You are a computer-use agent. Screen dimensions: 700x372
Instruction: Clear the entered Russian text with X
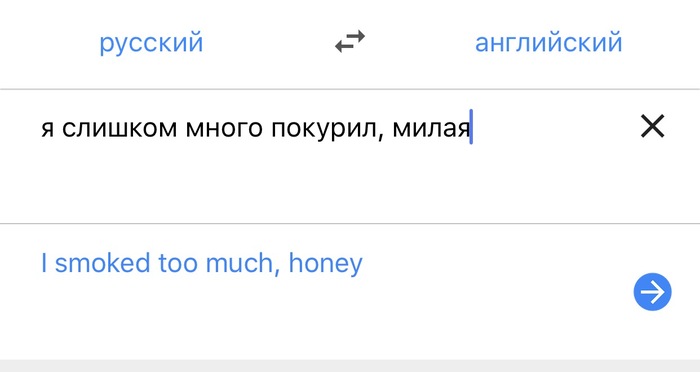coord(652,126)
